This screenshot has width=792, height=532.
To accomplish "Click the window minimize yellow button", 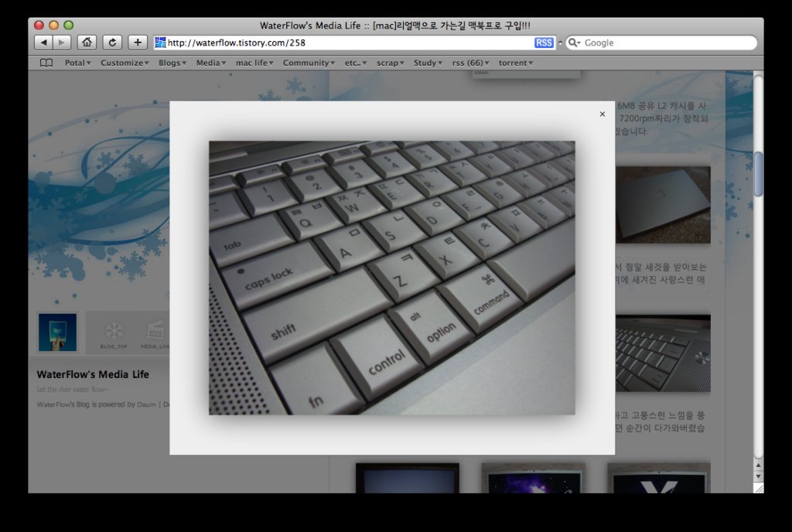I will (x=53, y=25).
